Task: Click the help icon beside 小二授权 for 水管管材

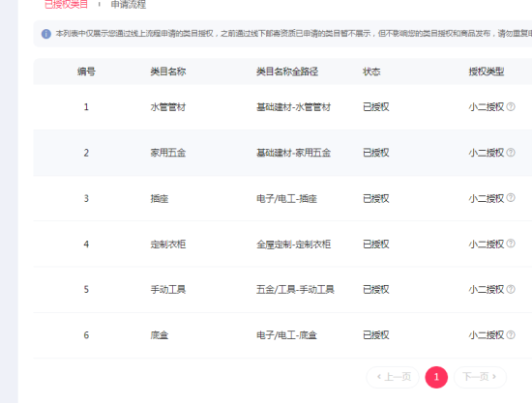Action: pyautogui.click(x=511, y=106)
